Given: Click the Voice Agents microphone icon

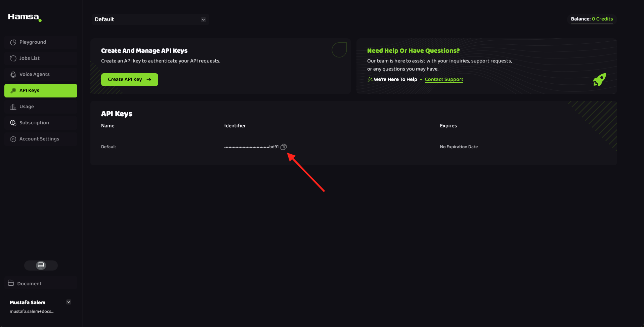Looking at the screenshot, I should coord(13,75).
